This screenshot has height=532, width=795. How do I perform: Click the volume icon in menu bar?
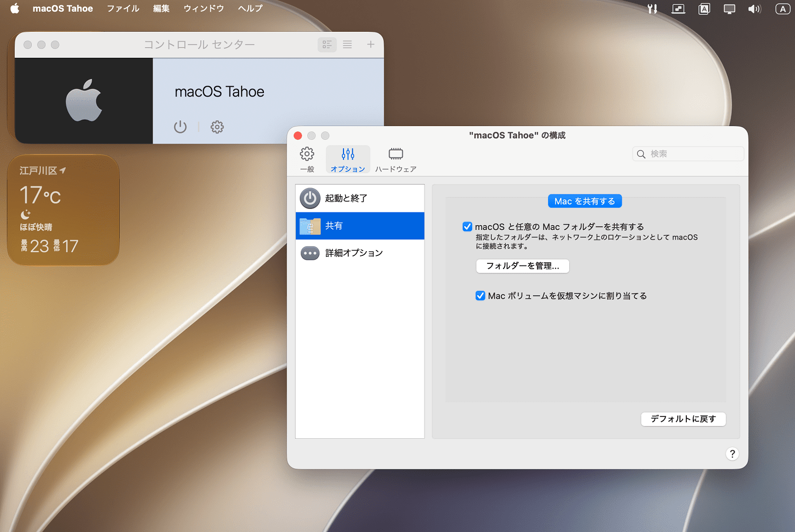pyautogui.click(x=755, y=9)
